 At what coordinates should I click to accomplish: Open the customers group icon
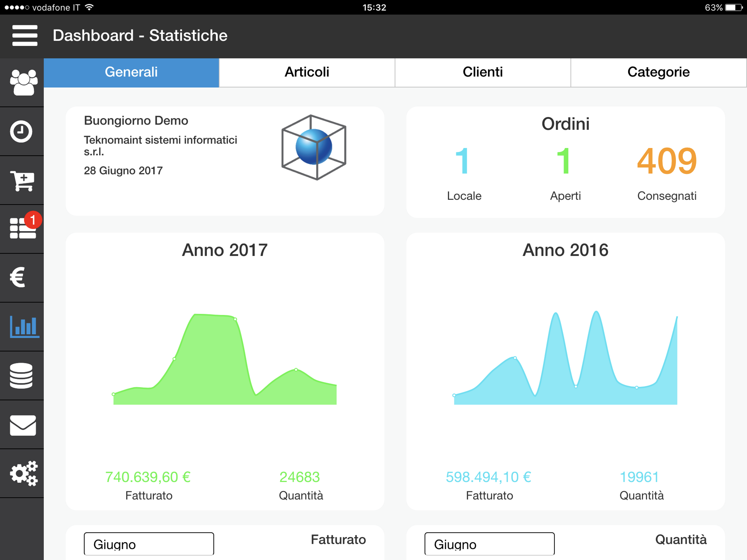(x=23, y=82)
